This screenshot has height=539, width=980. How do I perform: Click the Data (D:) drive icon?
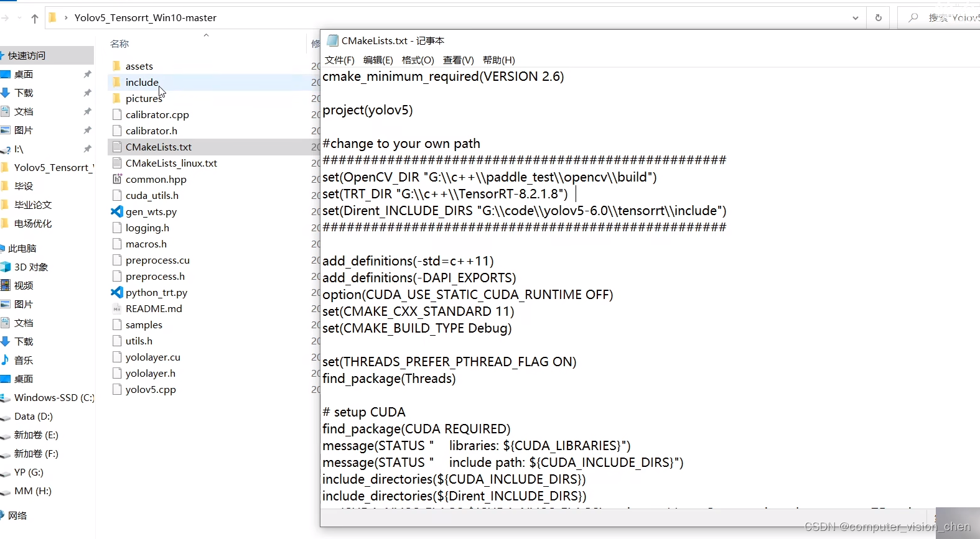click(6, 417)
